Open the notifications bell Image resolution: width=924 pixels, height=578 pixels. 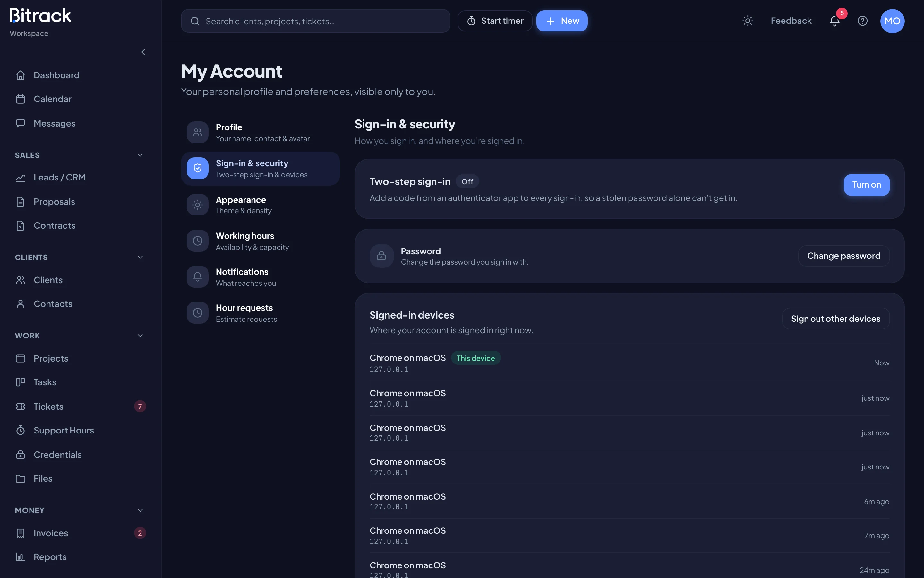click(835, 21)
